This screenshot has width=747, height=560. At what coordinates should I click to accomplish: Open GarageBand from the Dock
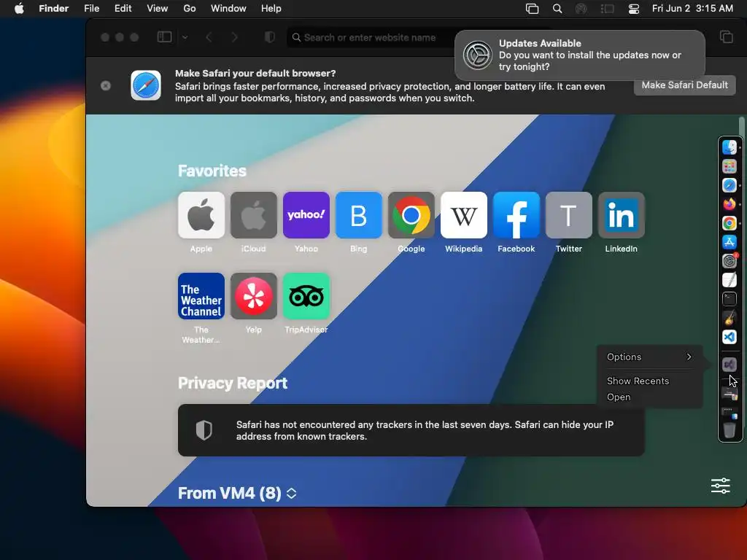(729, 318)
